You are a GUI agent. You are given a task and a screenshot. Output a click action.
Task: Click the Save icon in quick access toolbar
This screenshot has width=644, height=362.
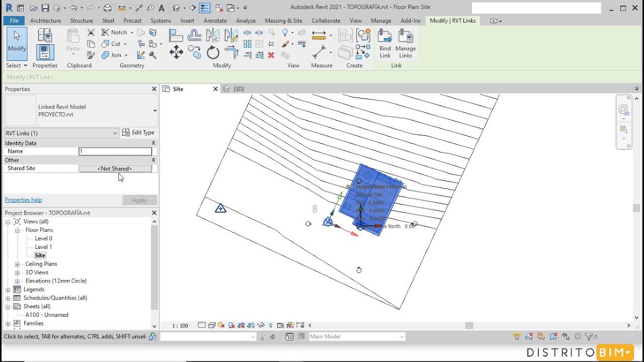coord(45,8)
